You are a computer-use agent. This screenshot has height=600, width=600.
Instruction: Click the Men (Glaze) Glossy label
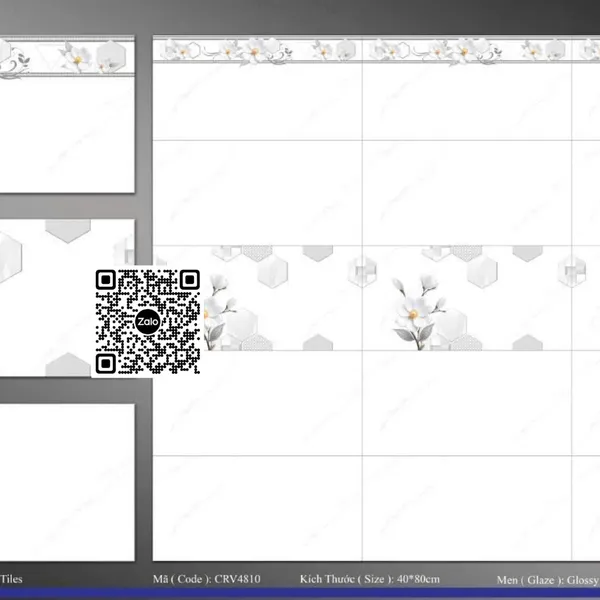[547, 580]
